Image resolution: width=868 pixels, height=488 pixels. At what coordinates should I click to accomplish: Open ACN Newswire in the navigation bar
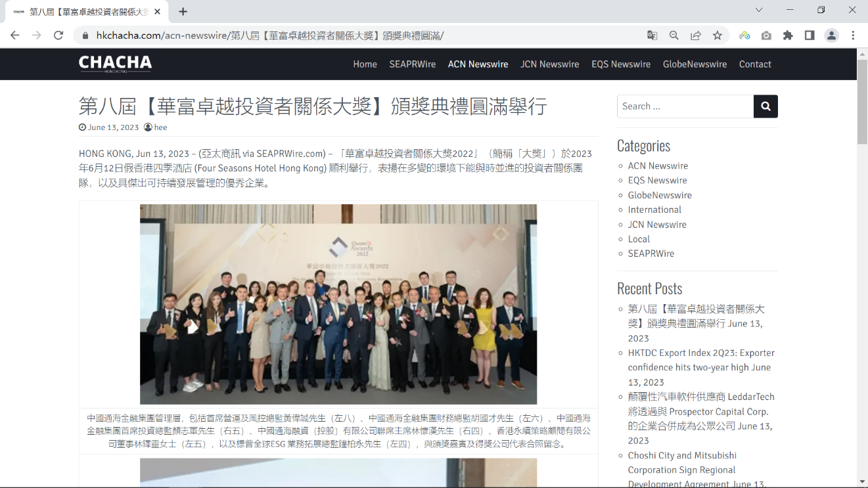coord(478,64)
